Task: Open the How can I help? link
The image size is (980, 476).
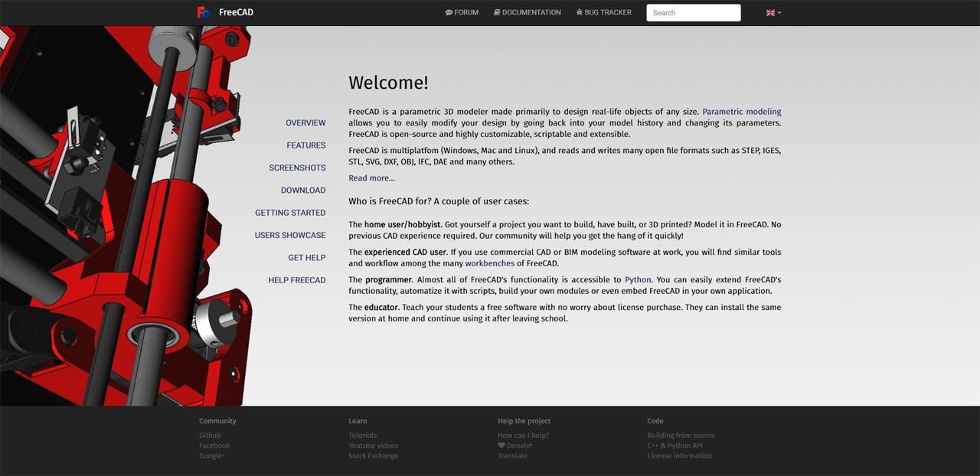Action: 523,435
